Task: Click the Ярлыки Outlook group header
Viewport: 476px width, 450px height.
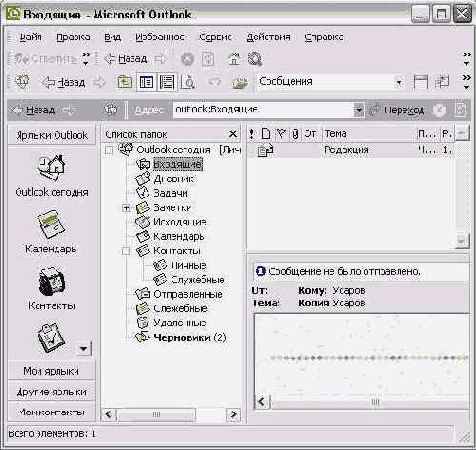Action: pyautogui.click(x=52, y=135)
